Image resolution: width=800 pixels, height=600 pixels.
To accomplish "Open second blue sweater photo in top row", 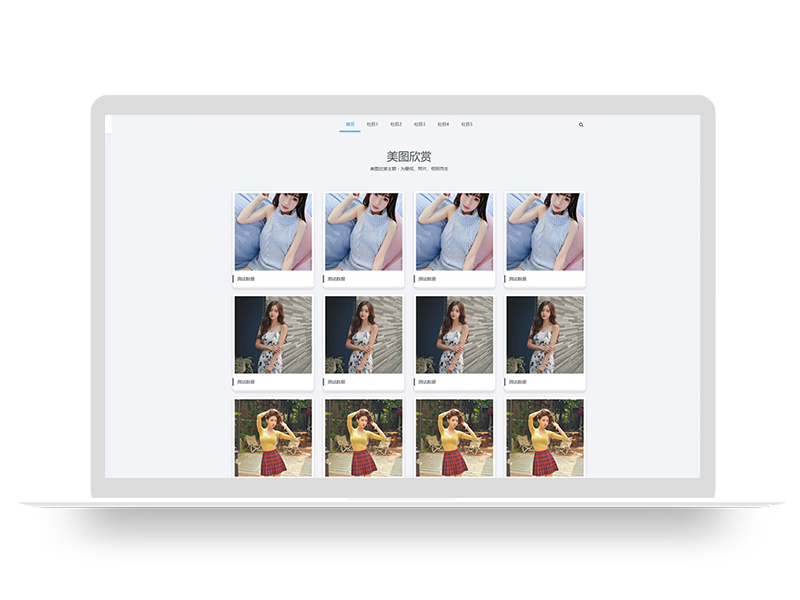I will (364, 232).
